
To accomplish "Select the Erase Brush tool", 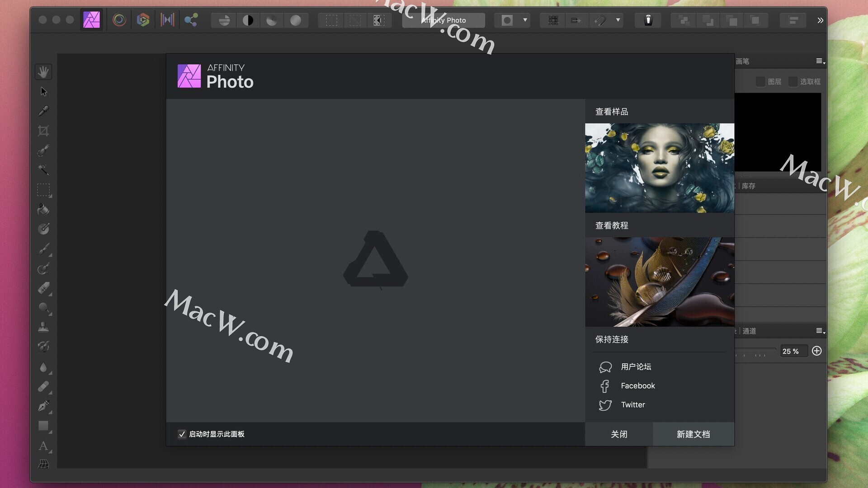I will pyautogui.click(x=43, y=288).
